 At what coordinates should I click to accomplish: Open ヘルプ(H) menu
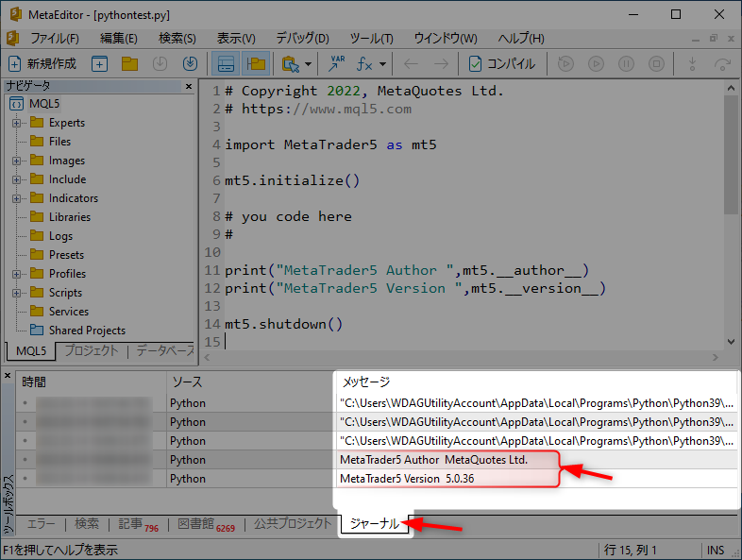tap(521, 39)
